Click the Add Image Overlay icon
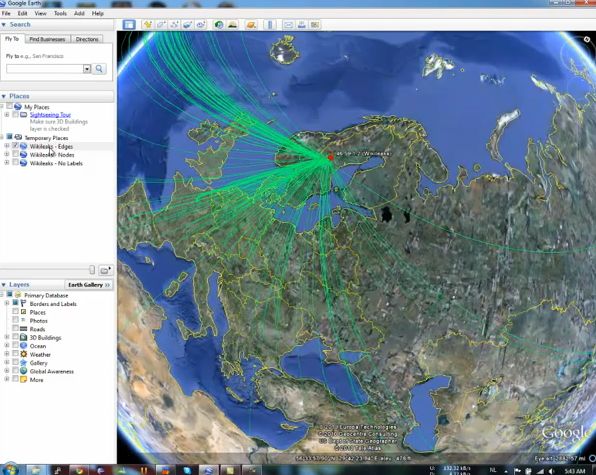 [187, 25]
